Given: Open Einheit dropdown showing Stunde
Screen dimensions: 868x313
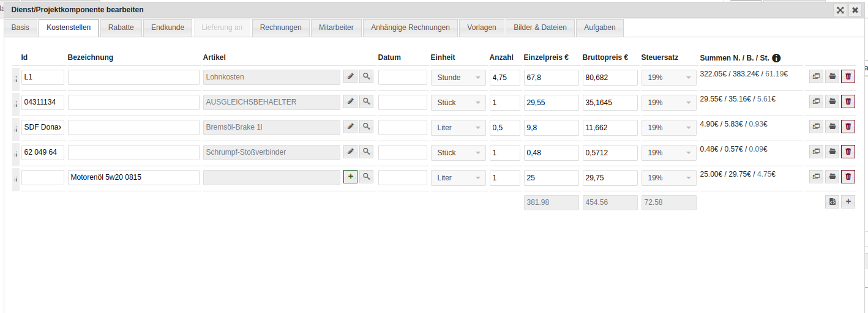Looking at the screenshot, I should [x=458, y=78].
